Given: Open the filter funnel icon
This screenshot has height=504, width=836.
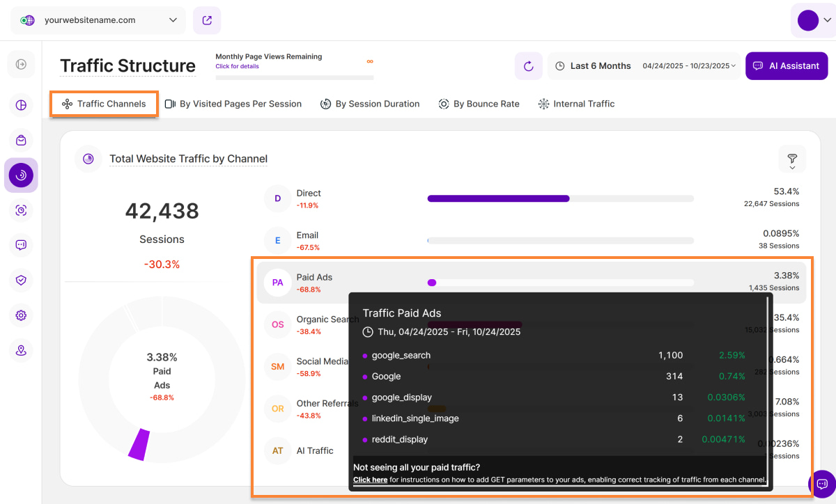Looking at the screenshot, I should (792, 159).
